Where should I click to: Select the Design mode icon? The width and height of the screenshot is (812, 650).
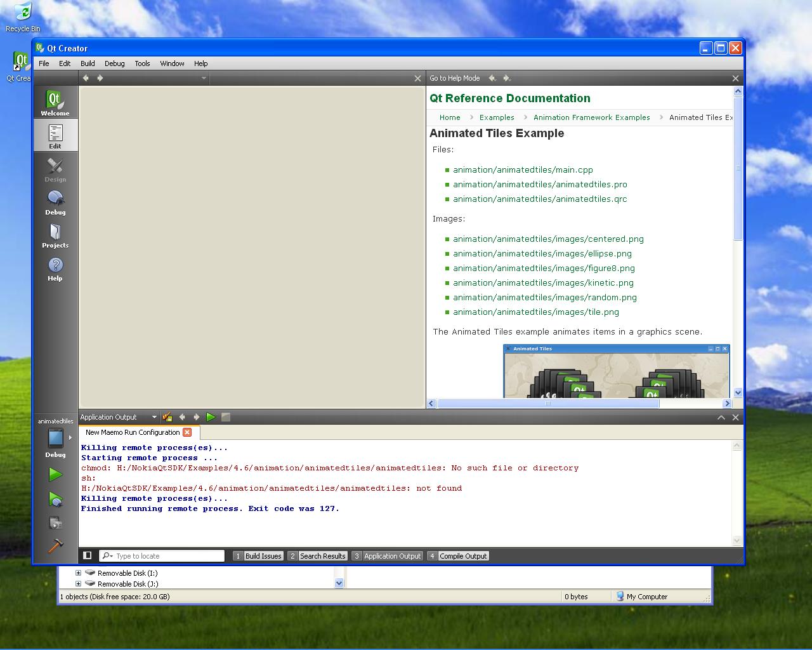click(55, 168)
